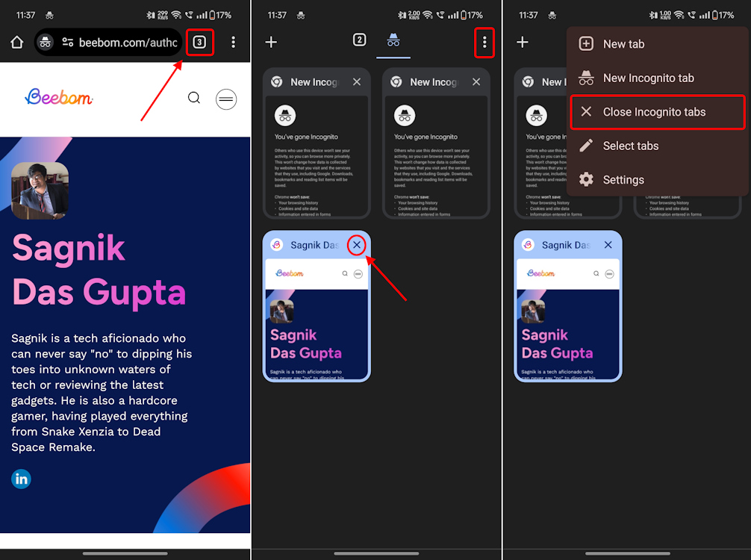Tap site settings icon in address bar

pos(67,42)
